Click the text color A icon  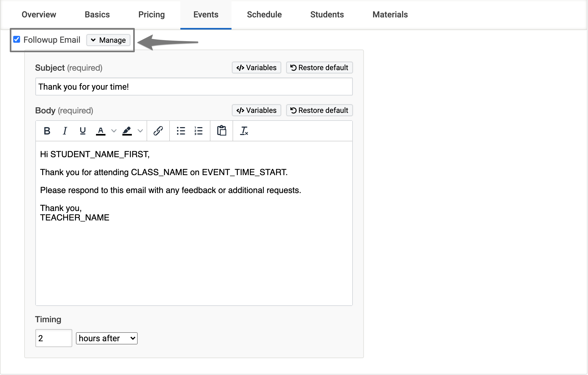coord(100,131)
